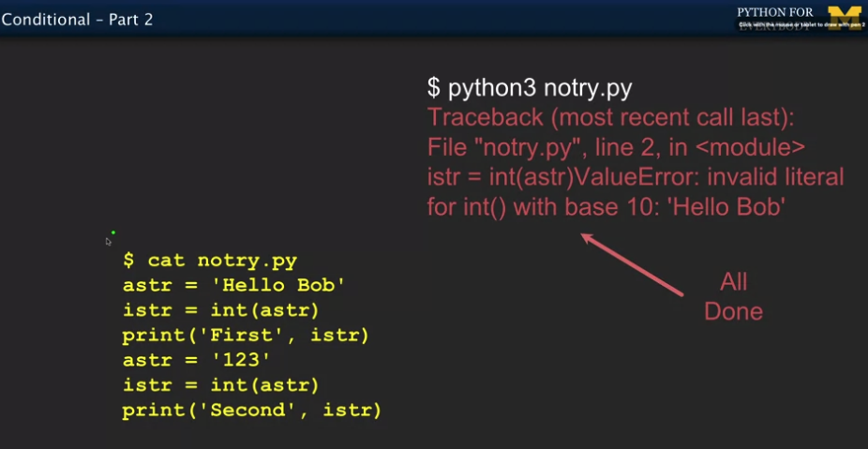Click the 'File "notry.py", line 2' traceback line
This screenshot has height=449, width=868.
(x=616, y=147)
